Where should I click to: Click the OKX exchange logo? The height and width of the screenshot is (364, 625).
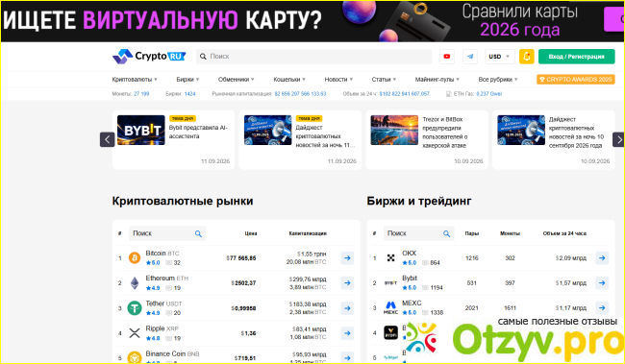390,258
